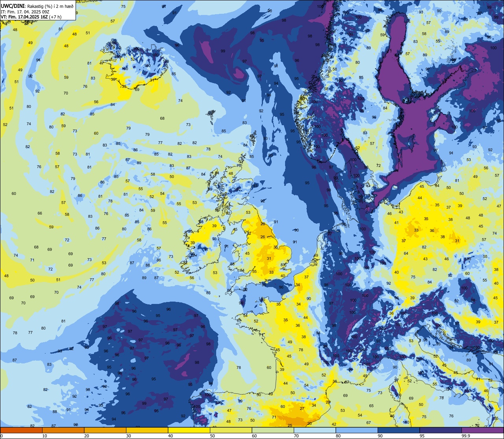504x439 pixels.
Task: Choose the pale blue legend swatch between 70 and 80
Action: 315,430
